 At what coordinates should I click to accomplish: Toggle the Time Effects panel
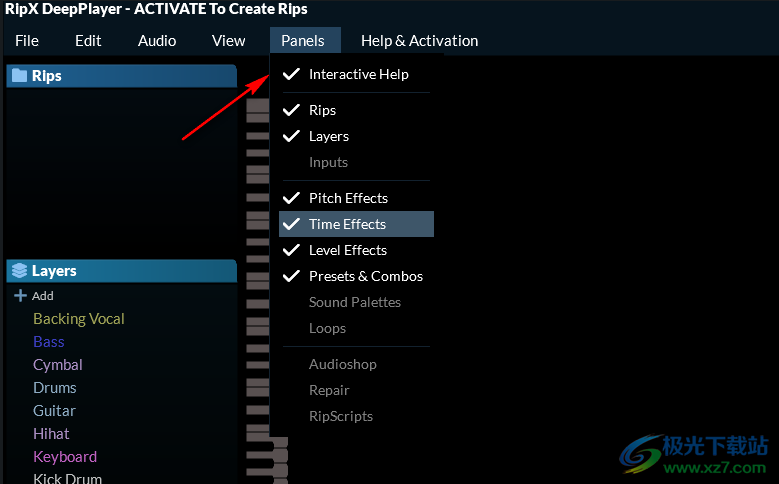[347, 224]
